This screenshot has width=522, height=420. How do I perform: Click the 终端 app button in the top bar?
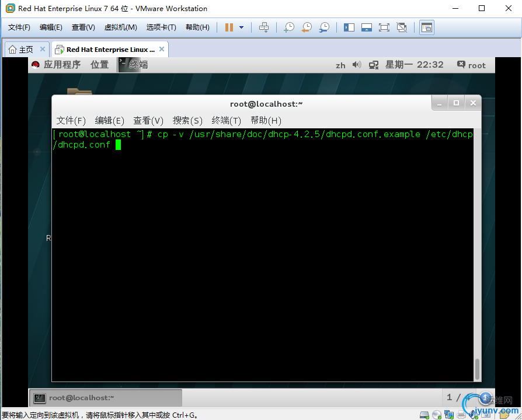pos(134,65)
